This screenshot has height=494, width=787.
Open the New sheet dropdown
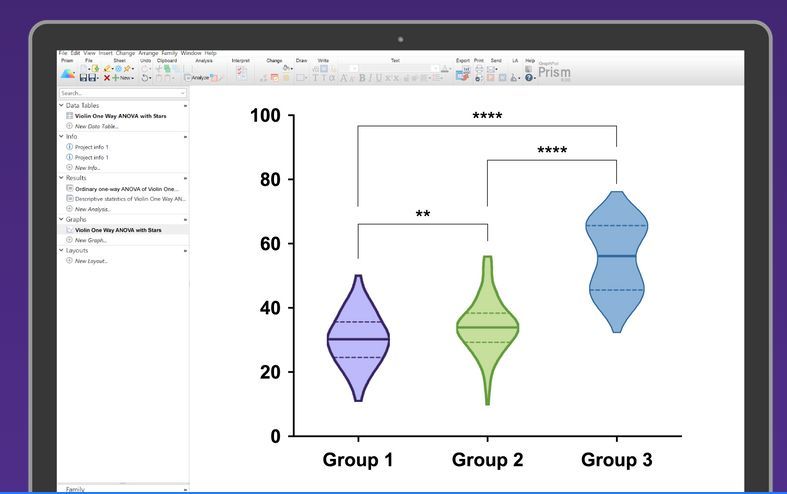pos(125,77)
